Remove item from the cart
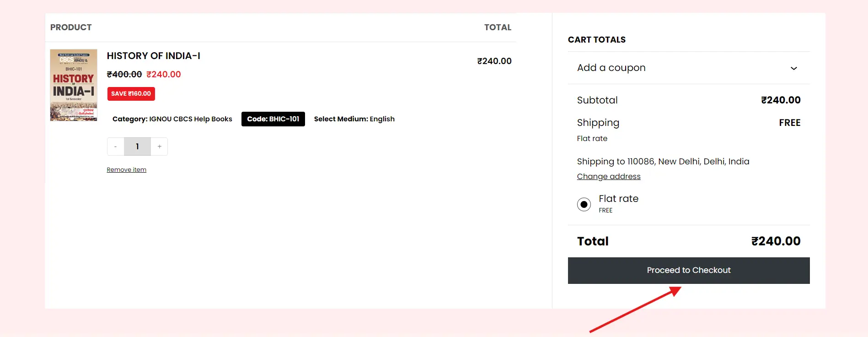The width and height of the screenshot is (868, 337). [127, 170]
